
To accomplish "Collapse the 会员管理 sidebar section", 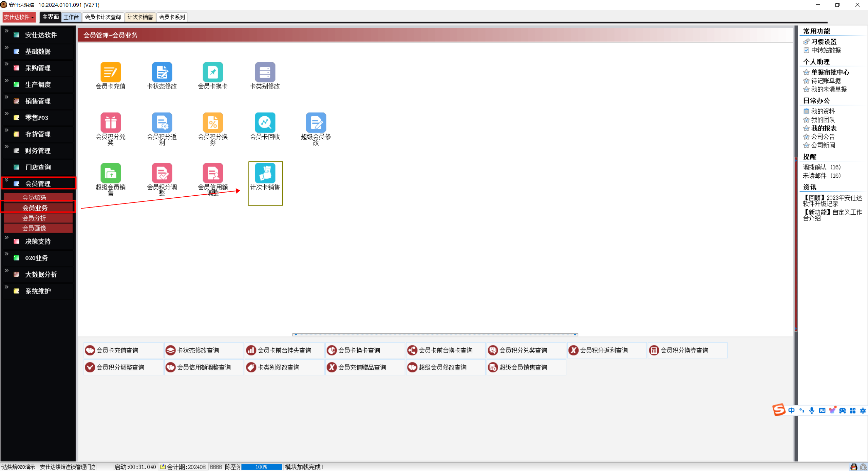I will (x=38, y=183).
